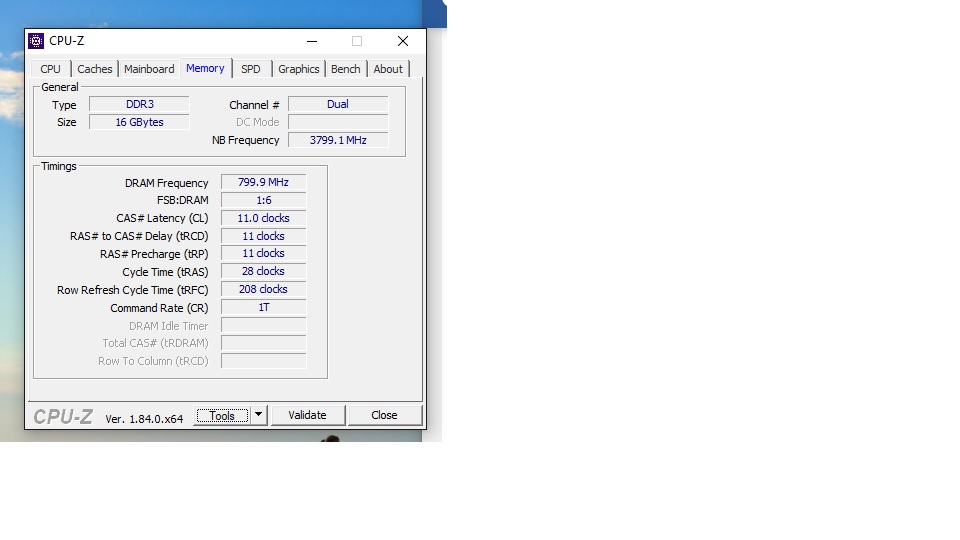Click the Size field showing 16 GBytes
The width and height of the screenshot is (960, 540).
click(140, 122)
